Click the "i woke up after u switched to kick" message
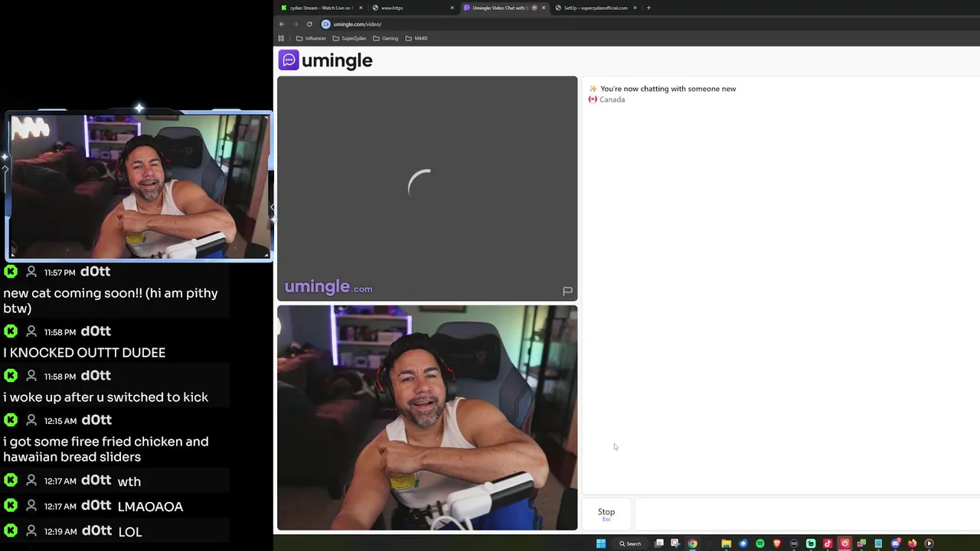The image size is (980, 551). pyautogui.click(x=106, y=397)
